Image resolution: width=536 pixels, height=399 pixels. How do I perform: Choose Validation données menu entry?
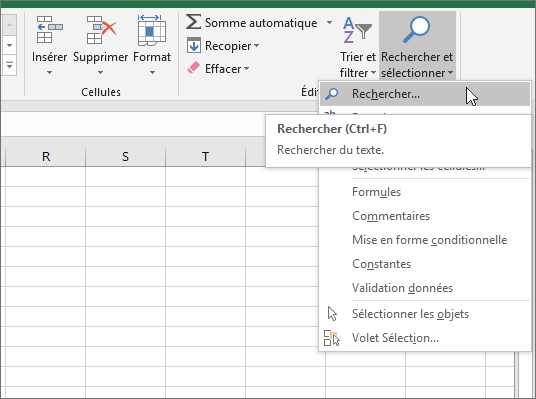tap(425, 288)
